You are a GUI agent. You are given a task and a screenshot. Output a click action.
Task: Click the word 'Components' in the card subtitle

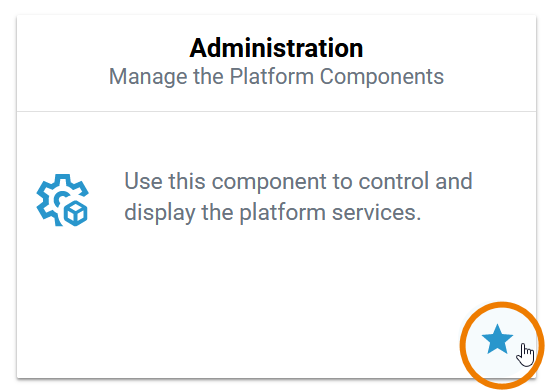coord(382,77)
